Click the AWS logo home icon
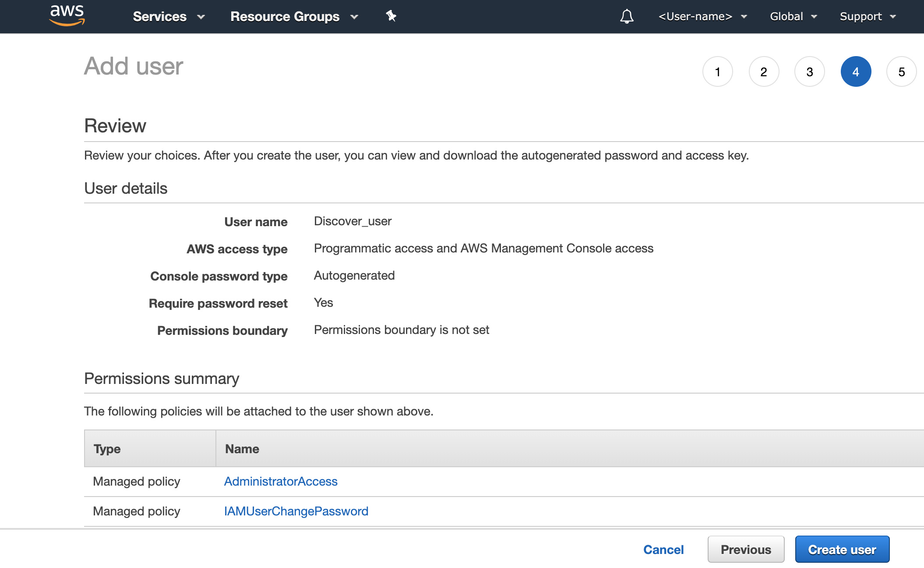Image resolution: width=924 pixels, height=568 pixels. tap(67, 16)
